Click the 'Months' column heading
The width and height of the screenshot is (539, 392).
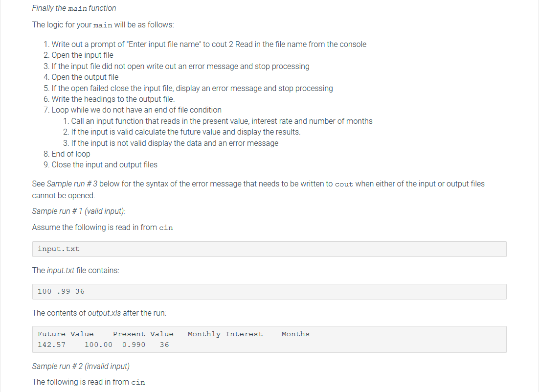295,334
